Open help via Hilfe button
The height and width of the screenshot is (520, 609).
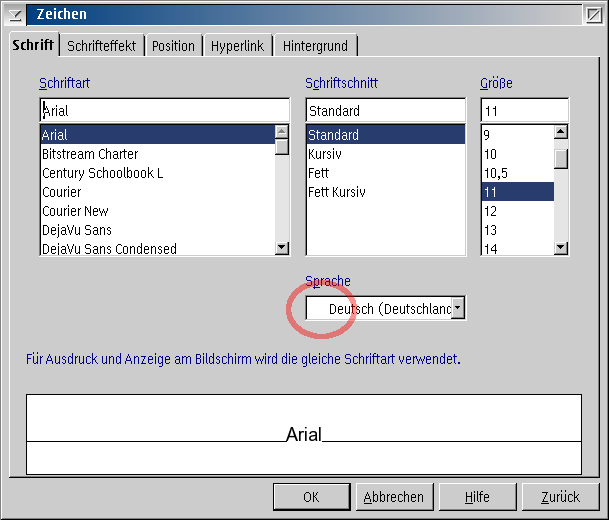click(x=477, y=497)
